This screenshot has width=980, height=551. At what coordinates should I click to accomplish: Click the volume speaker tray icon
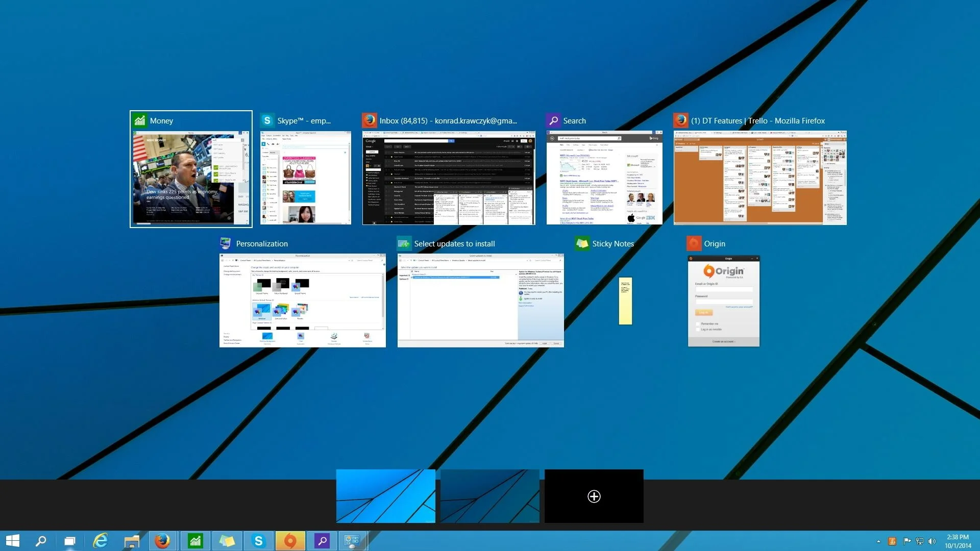click(932, 541)
